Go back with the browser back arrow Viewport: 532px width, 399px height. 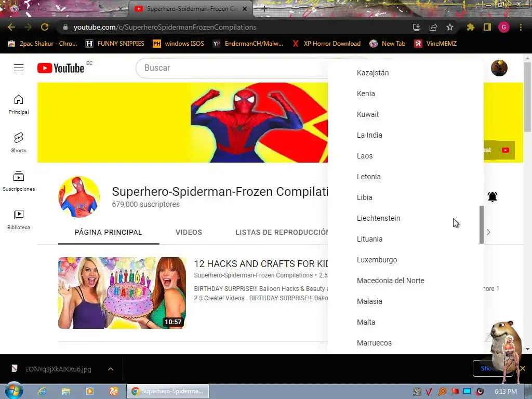click(x=11, y=27)
